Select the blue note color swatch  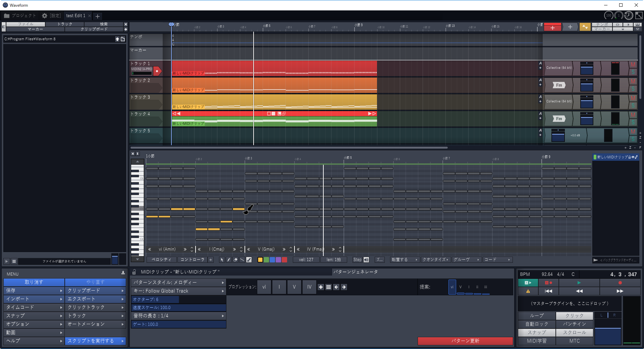click(272, 260)
